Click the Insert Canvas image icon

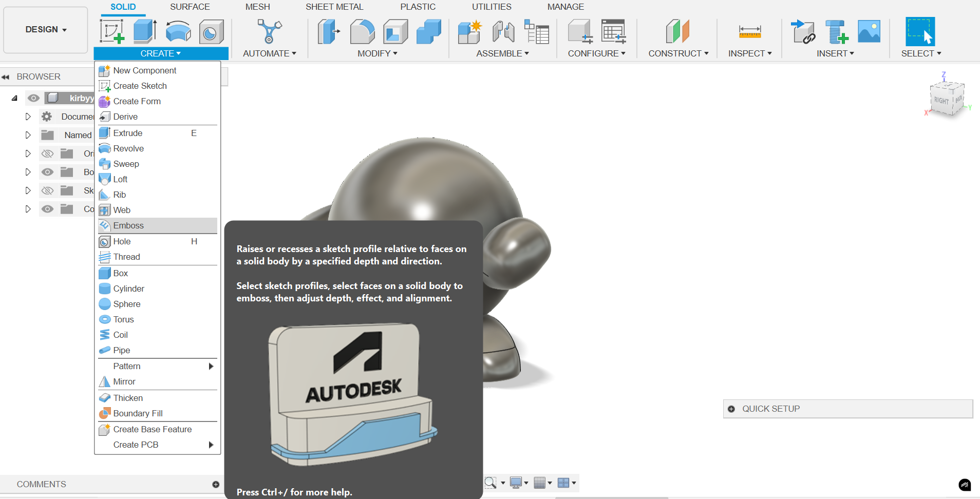click(869, 31)
